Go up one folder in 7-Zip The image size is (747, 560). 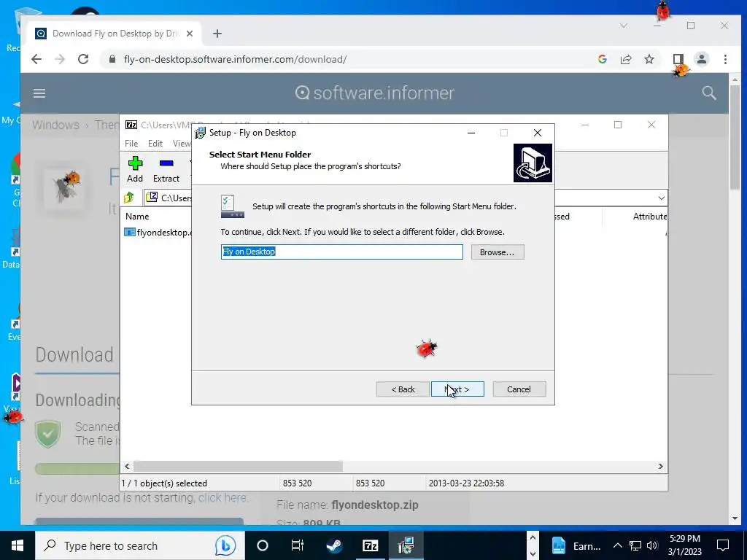click(x=129, y=198)
